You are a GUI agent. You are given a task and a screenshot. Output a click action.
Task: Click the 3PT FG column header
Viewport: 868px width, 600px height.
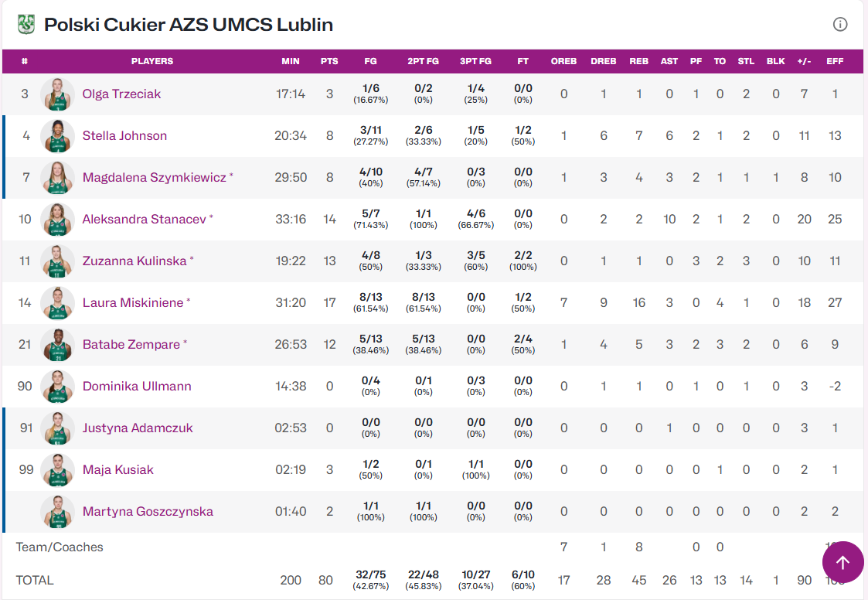coord(475,61)
